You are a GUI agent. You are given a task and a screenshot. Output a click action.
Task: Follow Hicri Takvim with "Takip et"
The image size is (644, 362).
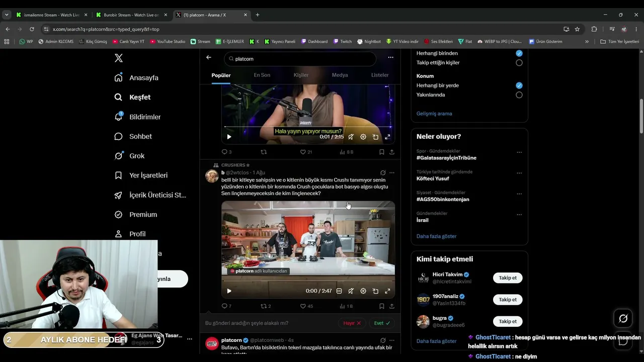point(508,278)
